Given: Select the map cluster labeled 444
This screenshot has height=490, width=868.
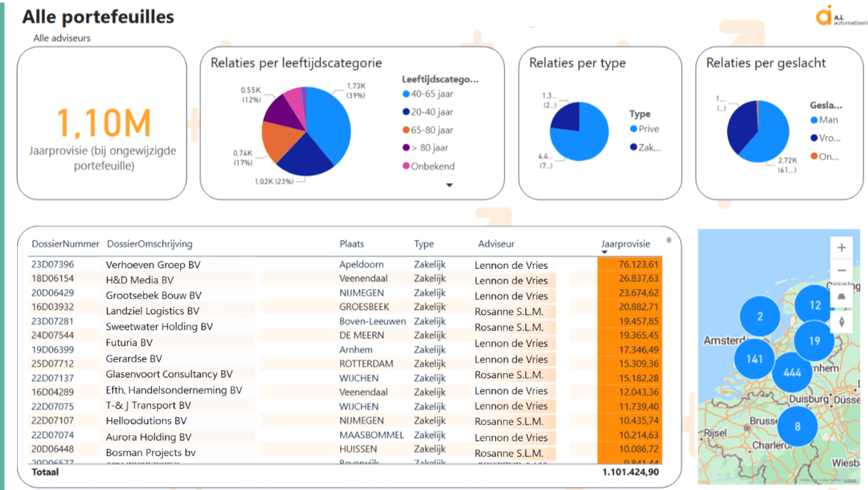Looking at the screenshot, I should (x=792, y=373).
